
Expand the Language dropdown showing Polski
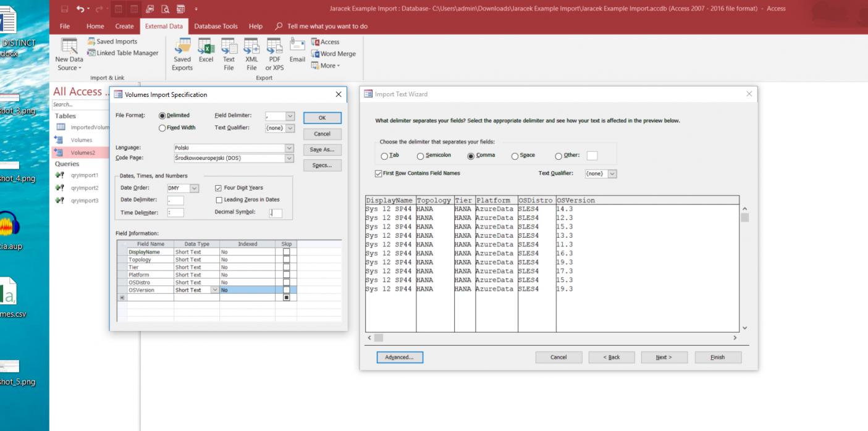click(289, 148)
